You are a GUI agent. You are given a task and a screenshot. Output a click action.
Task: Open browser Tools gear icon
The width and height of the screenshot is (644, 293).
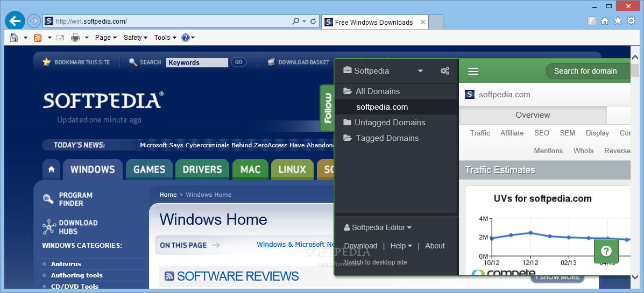pos(631,21)
